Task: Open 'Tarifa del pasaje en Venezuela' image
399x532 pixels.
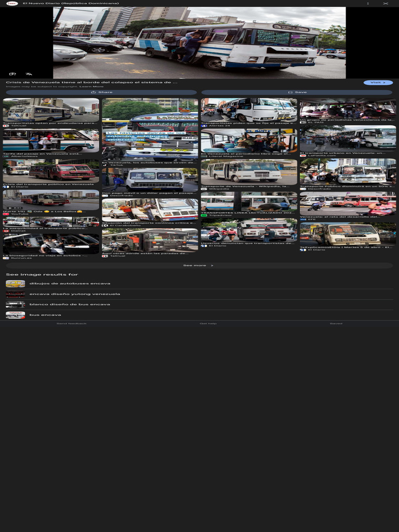Action: (51, 140)
